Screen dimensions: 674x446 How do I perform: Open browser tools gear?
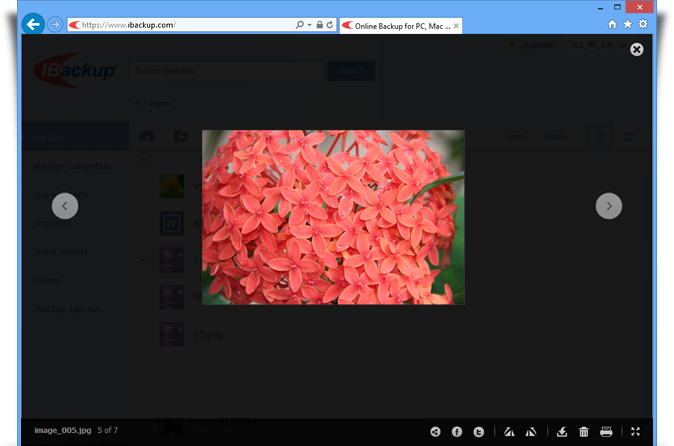tap(643, 24)
